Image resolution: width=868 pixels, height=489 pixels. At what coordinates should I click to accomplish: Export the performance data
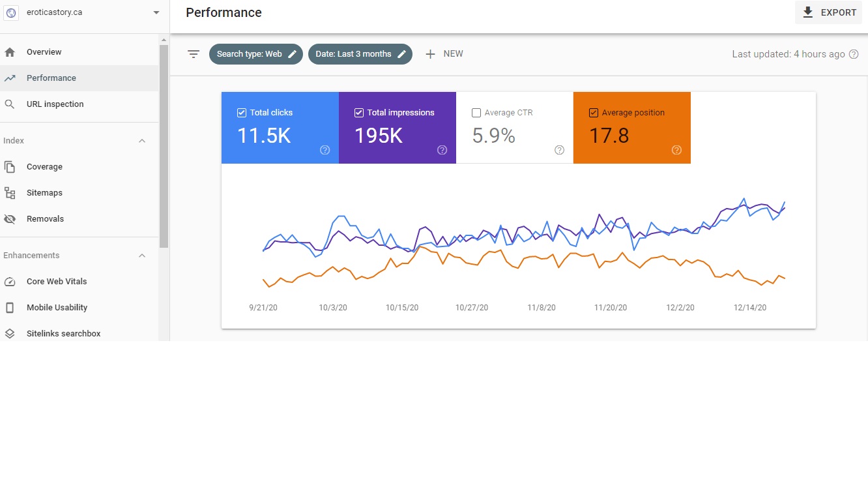coord(829,12)
